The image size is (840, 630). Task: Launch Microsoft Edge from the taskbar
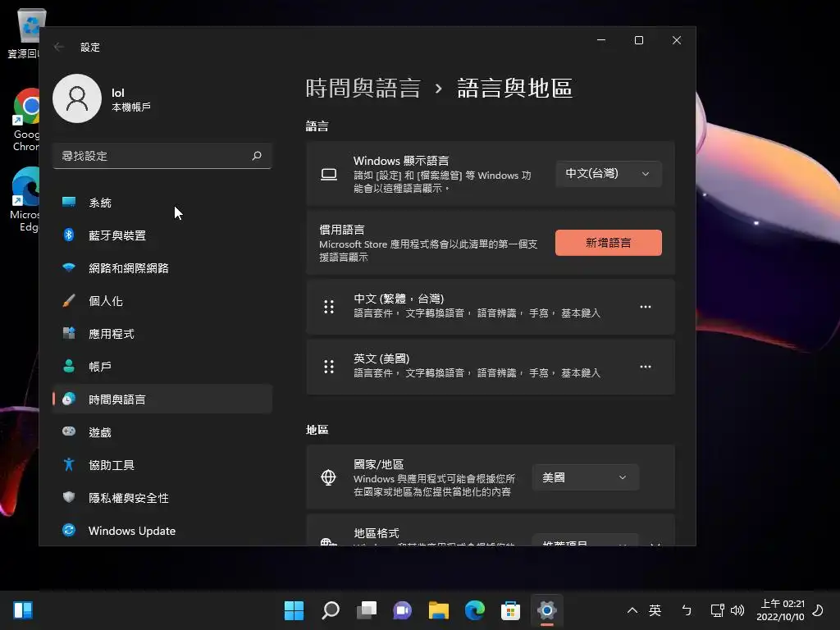[475, 610]
